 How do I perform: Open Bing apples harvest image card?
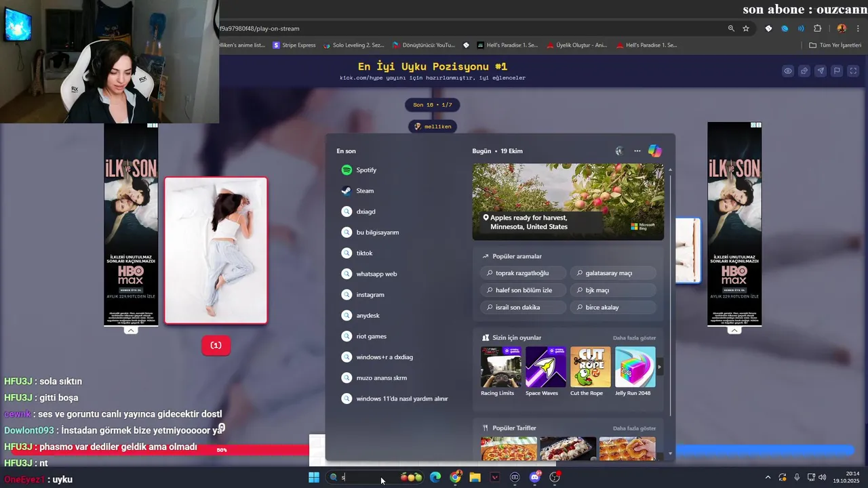(568, 201)
